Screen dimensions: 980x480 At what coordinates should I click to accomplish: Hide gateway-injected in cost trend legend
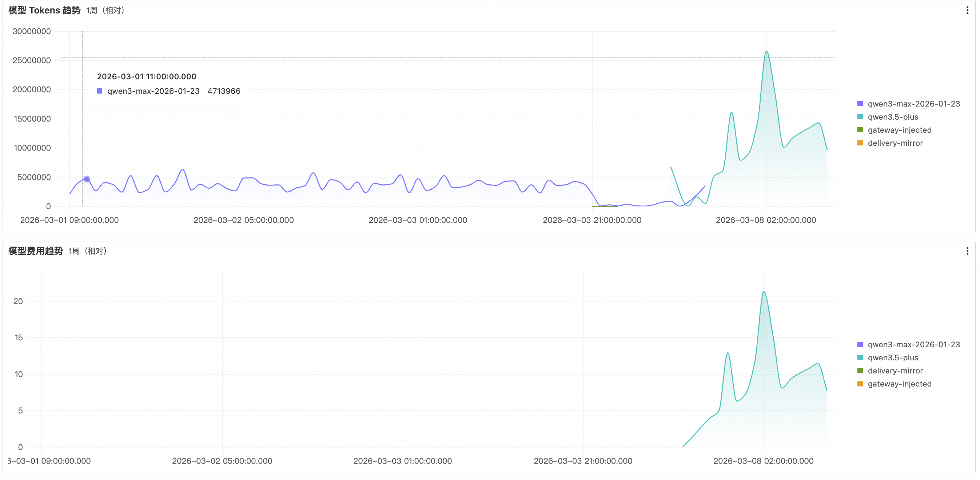pos(899,384)
